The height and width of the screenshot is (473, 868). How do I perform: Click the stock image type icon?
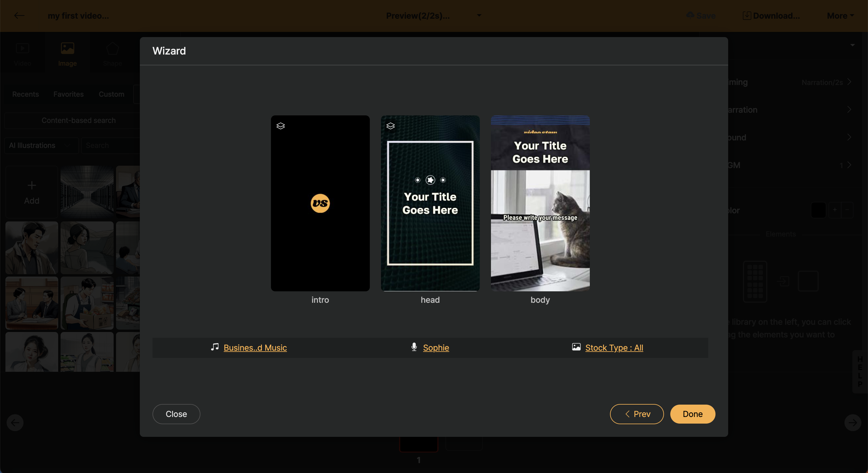(x=576, y=347)
